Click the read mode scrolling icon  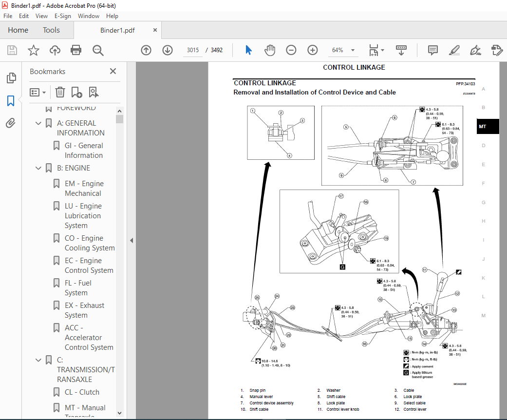click(x=401, y=50)
